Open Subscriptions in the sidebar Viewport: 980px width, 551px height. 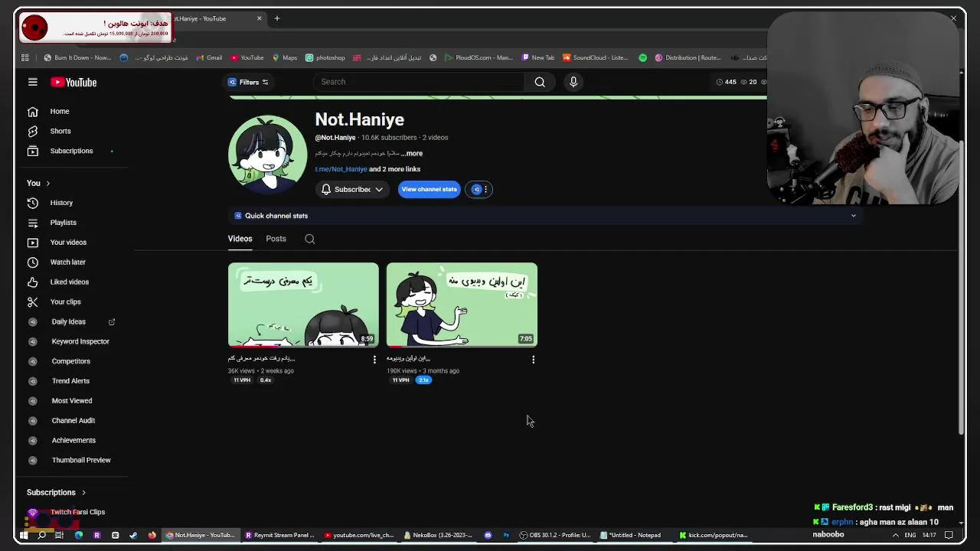pos(72,151)
